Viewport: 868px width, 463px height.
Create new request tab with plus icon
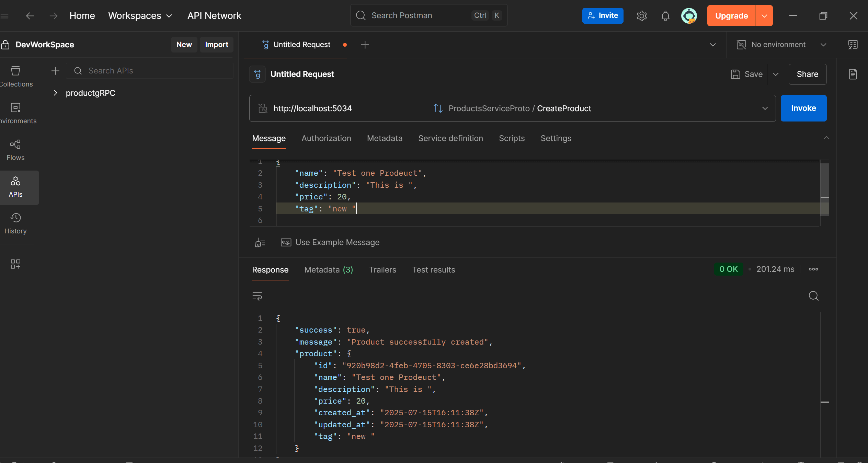(x=365, y=45)
